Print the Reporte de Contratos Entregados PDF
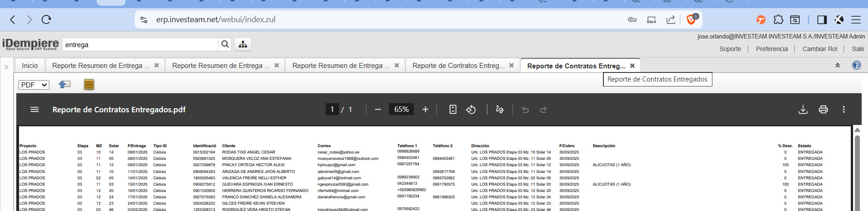This screenshot has height=211, width=868. [823, 110]
